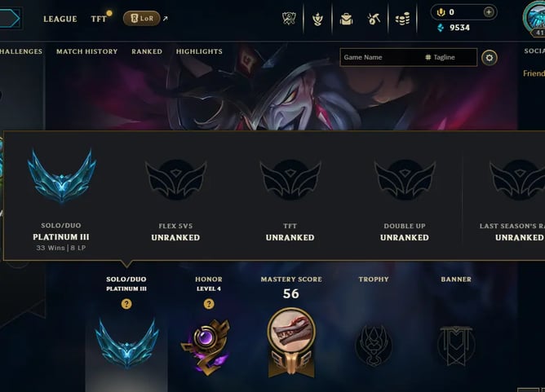Image resolution: width=545 pixels, height=392 pixels.
Task: Open the Collection backpack icon
Action: coord(346,19)
